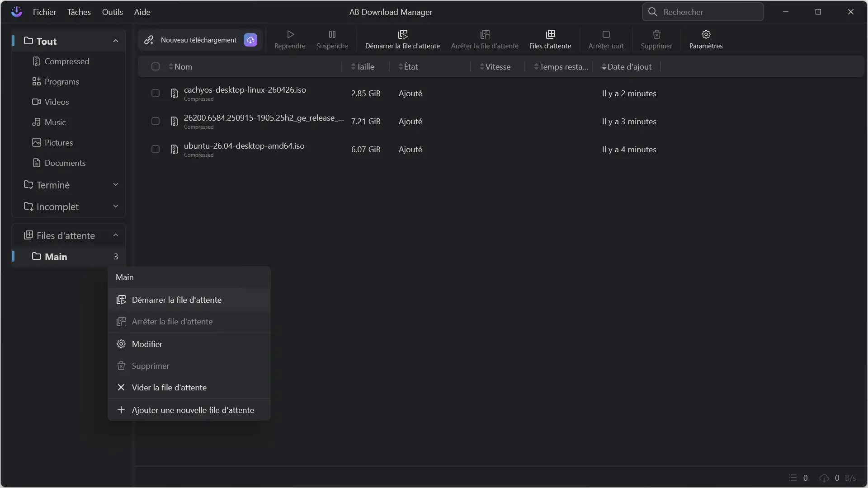Choose Démarrer la file d'attente in context menu
The height and width of the screenshot is (488, 868).
pyautogui.click(x=189, y=300)
